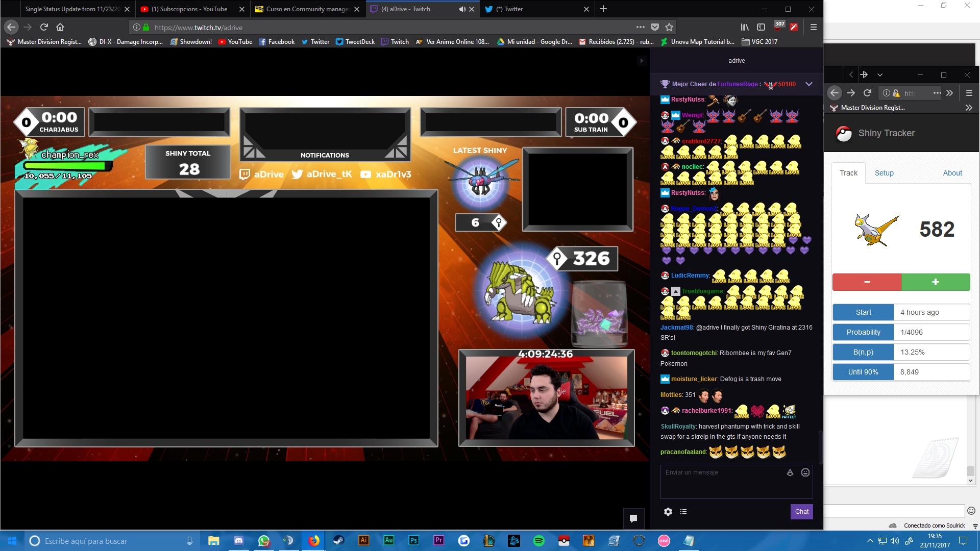
Task: Go back in the Twitch browser window
Action: pos(11,27)
